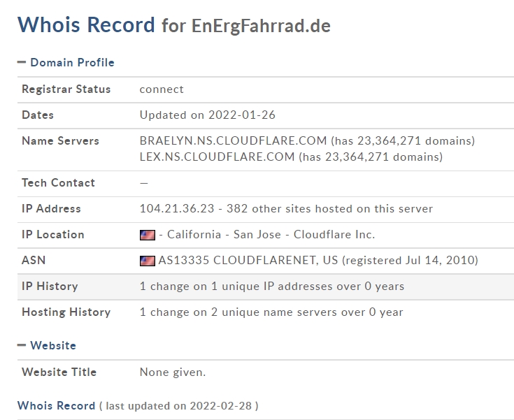
Task: Click the Hosting History change details
Action: point(271,312)
